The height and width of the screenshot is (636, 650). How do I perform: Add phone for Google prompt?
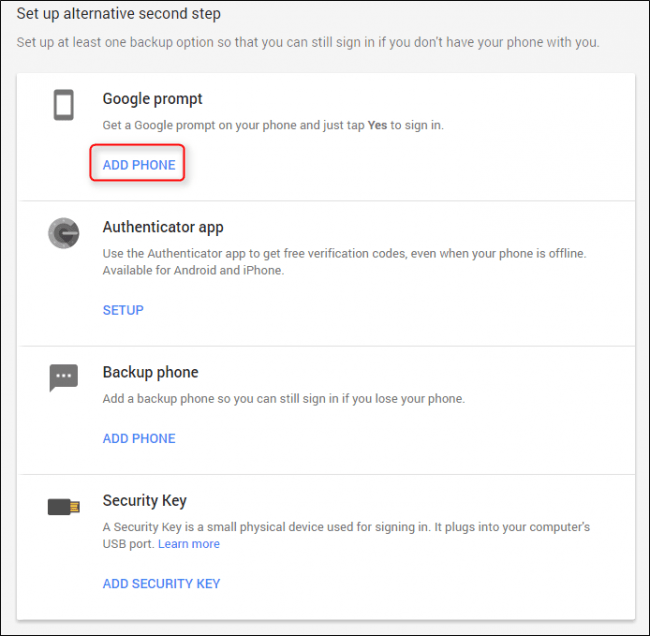pyautogui.click(x=139, y=165)
